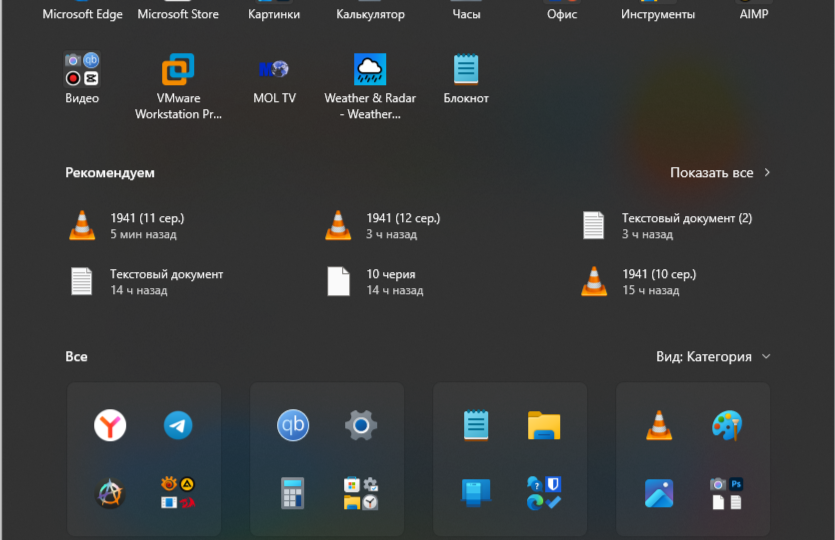Open the anarchy-logo browser icon
This screenshot has width=835, height=540.
tap(110, 493)
